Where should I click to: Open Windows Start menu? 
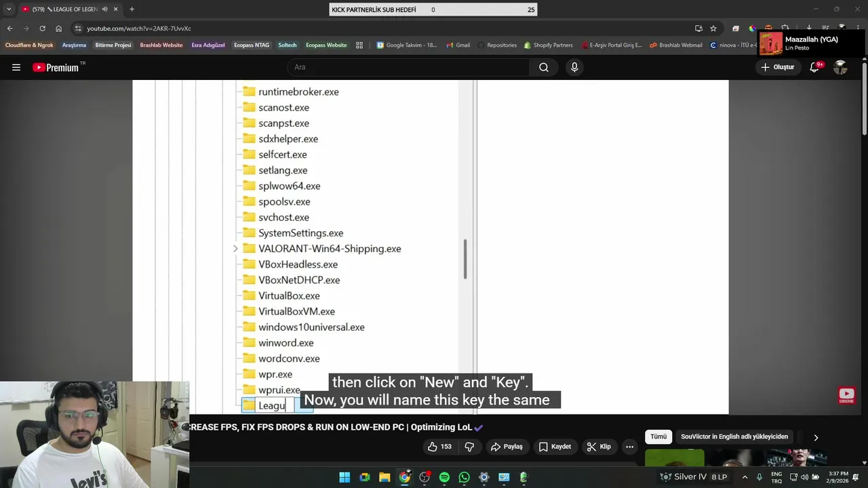click(344, 477)
